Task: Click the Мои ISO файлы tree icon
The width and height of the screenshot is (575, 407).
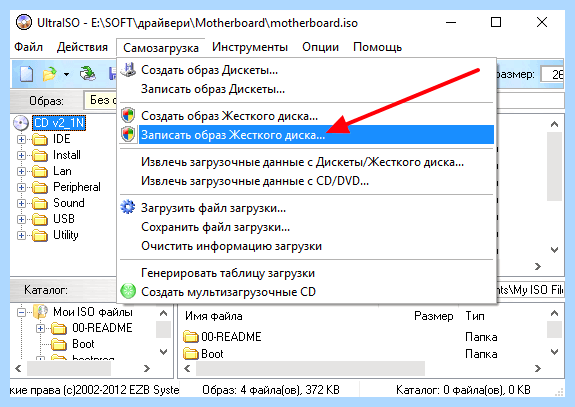Action: pyautogui.click(x=41, y=312)
